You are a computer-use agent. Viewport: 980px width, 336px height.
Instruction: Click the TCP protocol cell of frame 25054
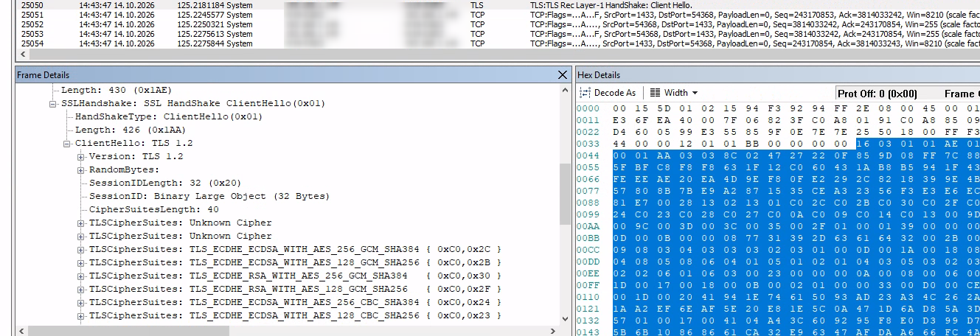[x=477, y=43]
